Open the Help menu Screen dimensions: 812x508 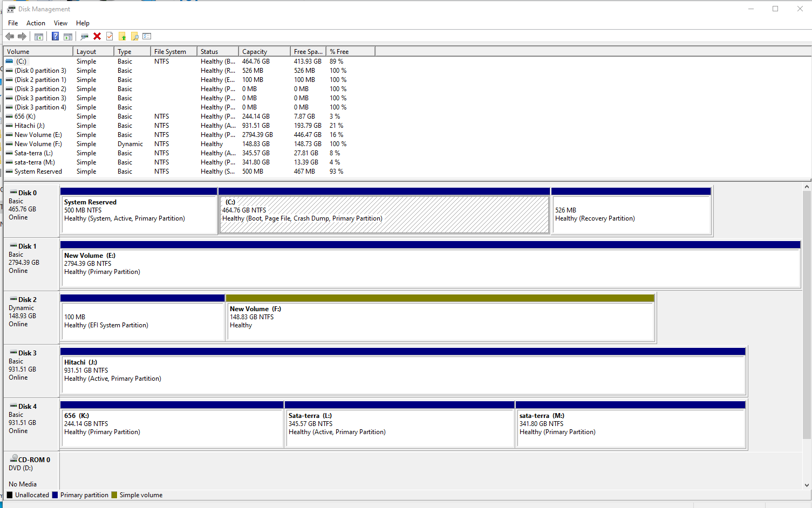83,23
